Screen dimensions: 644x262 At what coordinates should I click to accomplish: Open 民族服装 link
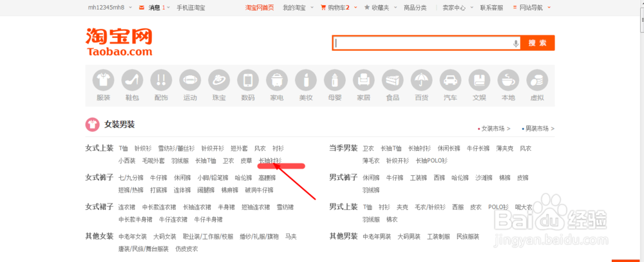click(x=468, y=237)
